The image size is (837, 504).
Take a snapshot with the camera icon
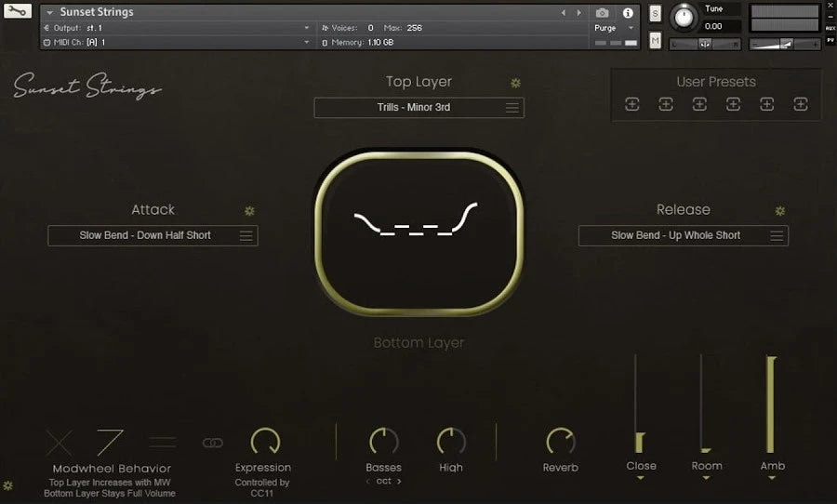click(x=602, y=13)
